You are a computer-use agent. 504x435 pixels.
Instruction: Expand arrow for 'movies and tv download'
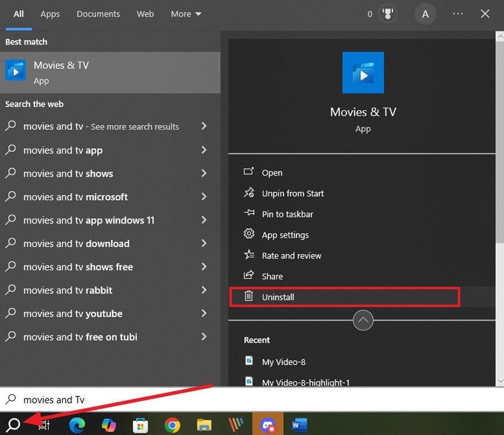coord(204,243)
